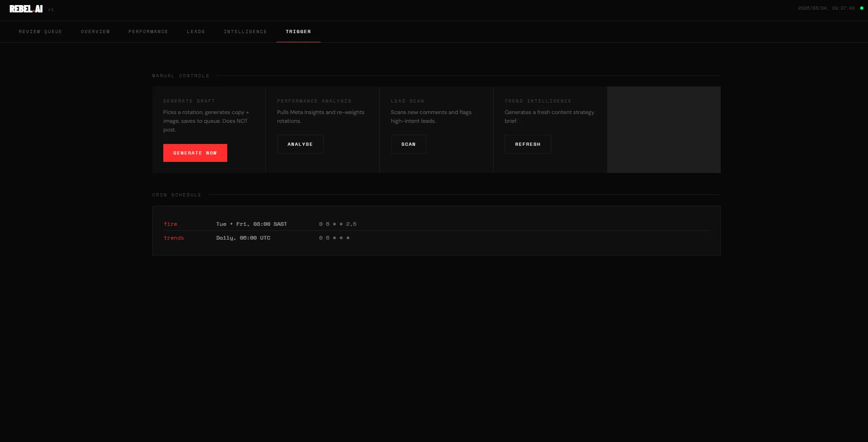Viewport: 868px width, 442px height.
Task: Click the REBEL.AI logo
Action: tap(26, 9)
